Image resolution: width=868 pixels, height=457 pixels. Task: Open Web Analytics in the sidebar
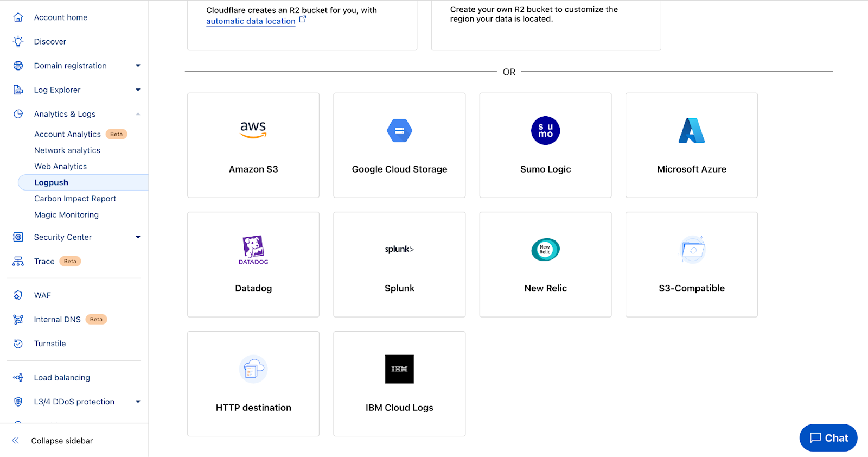pyautogui.click(x=61, y=167)
